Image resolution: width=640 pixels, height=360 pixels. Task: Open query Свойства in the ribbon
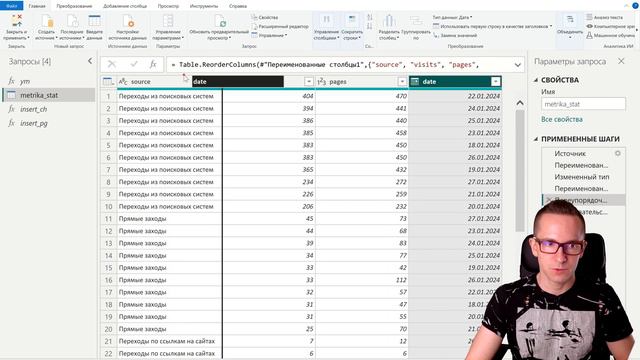click(265, 18)
